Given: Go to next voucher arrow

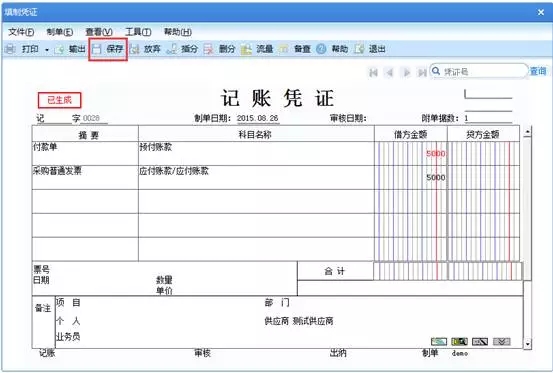Looking at the screenshot, I should click(x=406, y=72).
